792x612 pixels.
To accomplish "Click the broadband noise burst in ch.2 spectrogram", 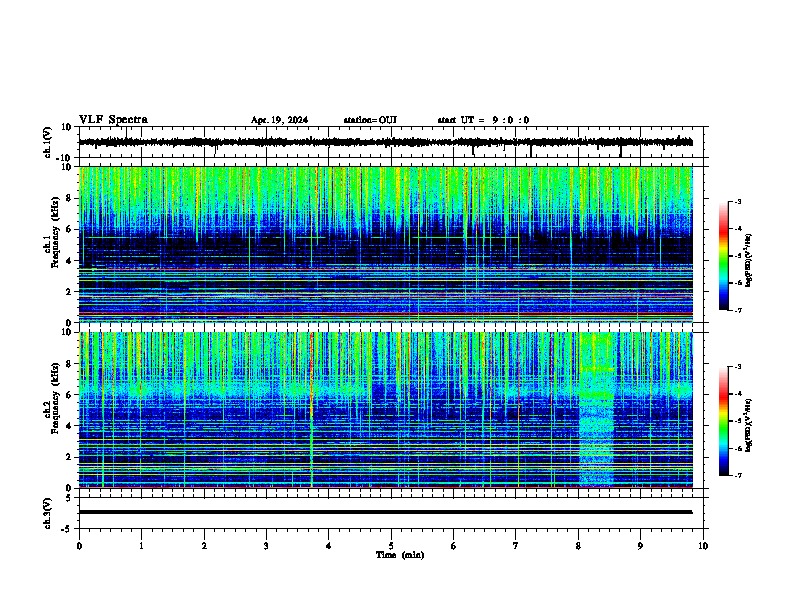I will click(596, 409).
